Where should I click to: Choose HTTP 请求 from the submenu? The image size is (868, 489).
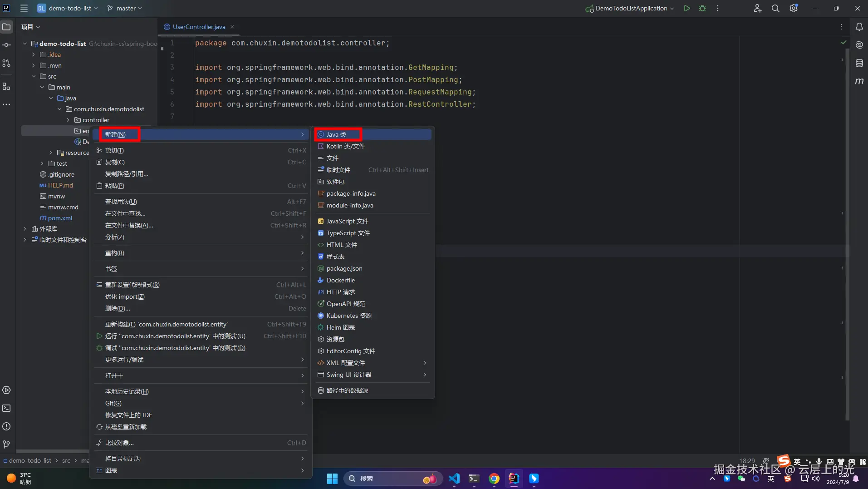pyautogui.click(x=373, y=292)
